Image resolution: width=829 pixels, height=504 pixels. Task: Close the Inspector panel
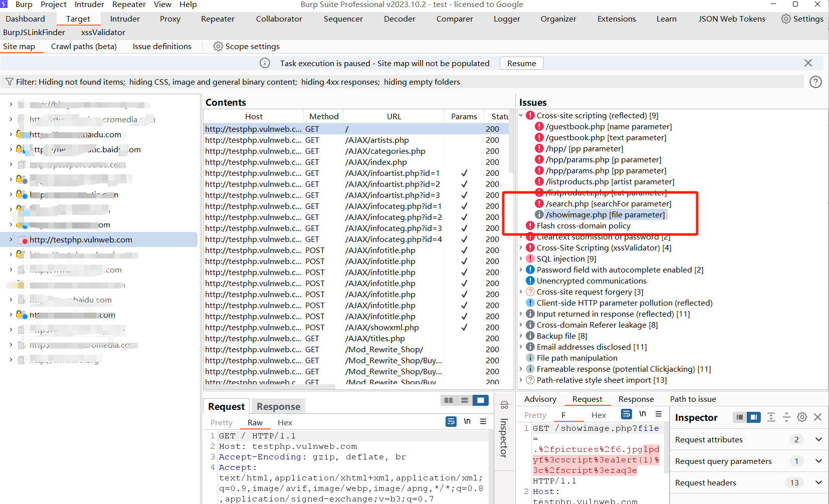pos(817,417)
